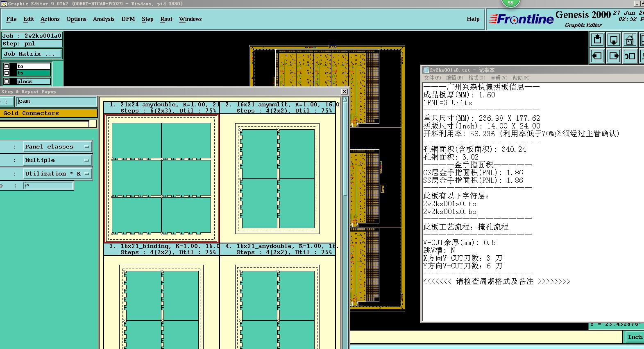Click the Job Matrix button
Viewport: 644px width, 349px height.
coord(32,54)
